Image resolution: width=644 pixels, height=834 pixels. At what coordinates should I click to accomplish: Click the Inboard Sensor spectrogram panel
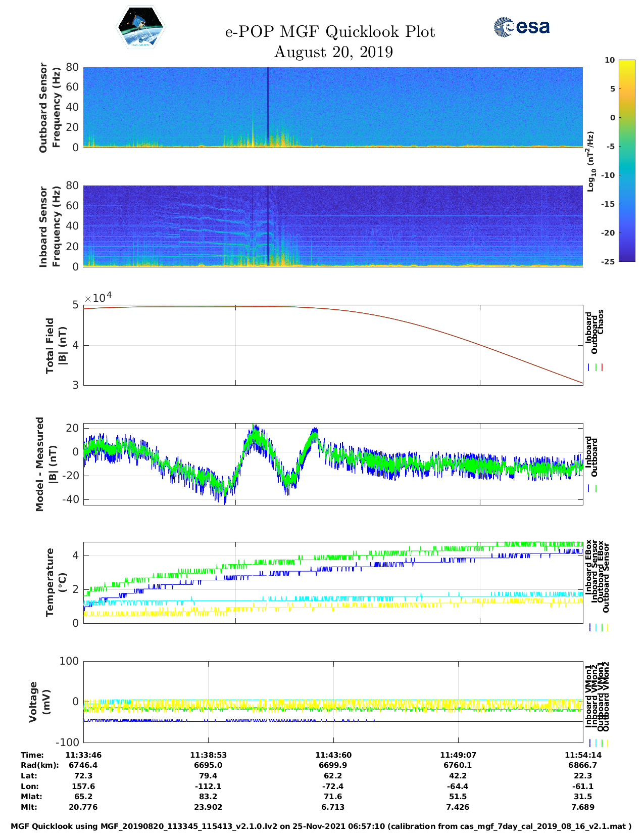tap(333, 226)
